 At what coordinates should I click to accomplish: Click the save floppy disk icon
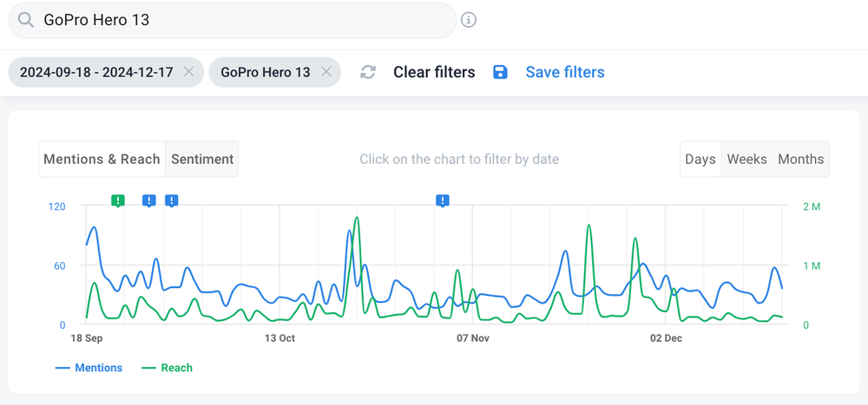click(501, 73)
